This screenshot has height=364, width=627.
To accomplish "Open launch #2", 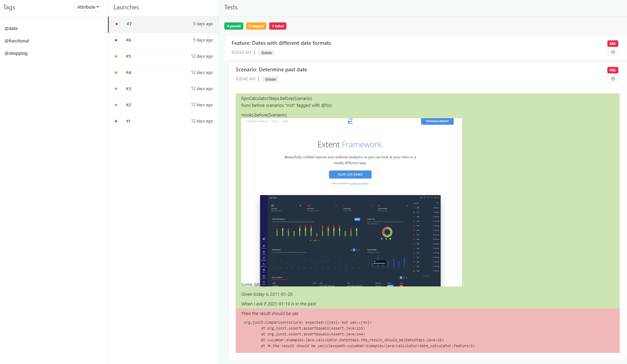I will point(164,105).
